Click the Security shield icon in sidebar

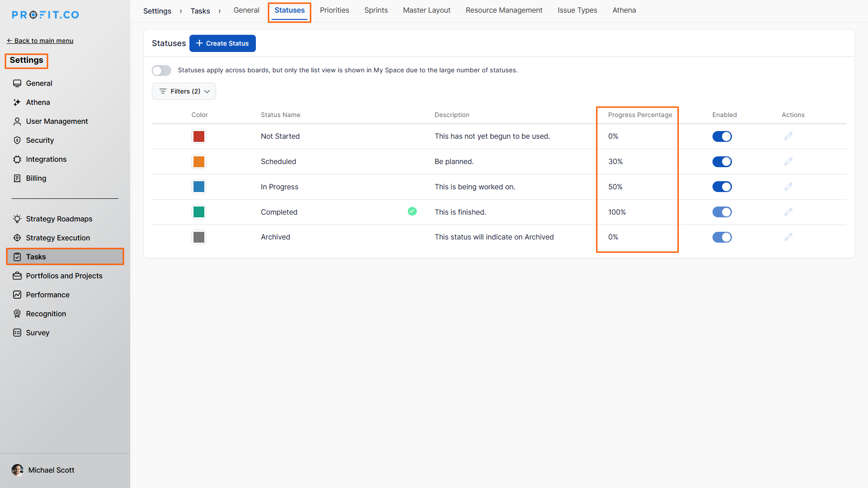(x=17, y=141)
